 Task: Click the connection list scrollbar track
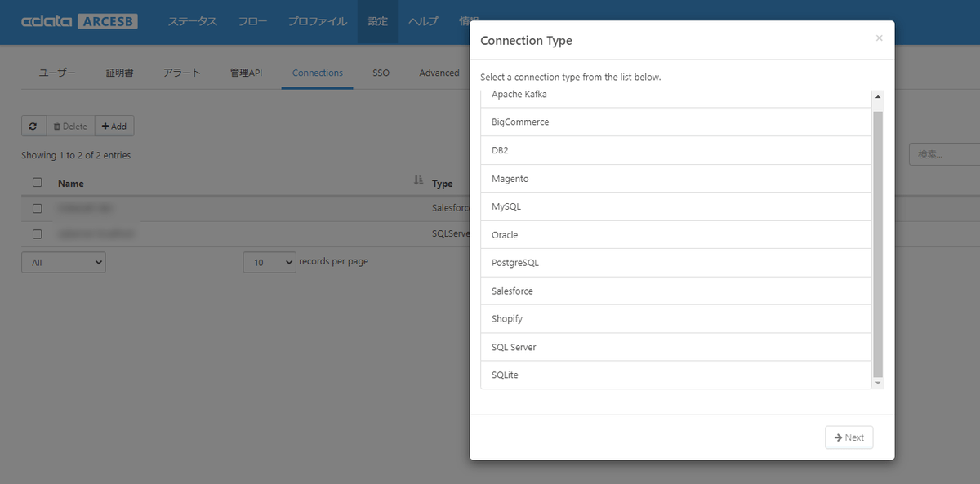878,245
